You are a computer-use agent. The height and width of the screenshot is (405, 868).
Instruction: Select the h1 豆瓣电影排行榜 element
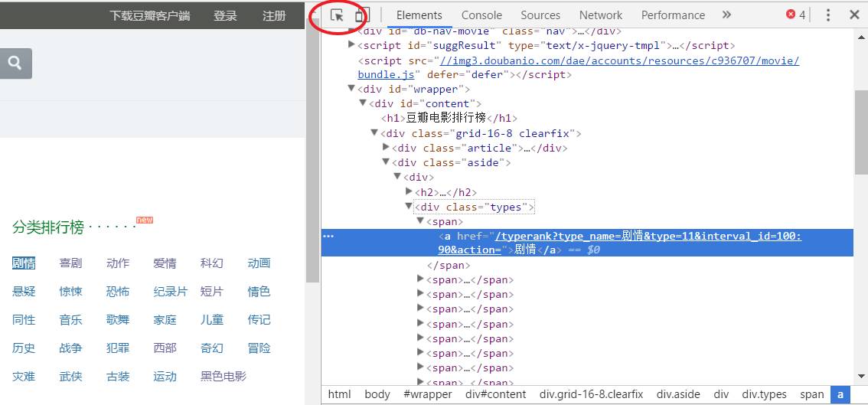pyautogui.click(x=449, y=118)
